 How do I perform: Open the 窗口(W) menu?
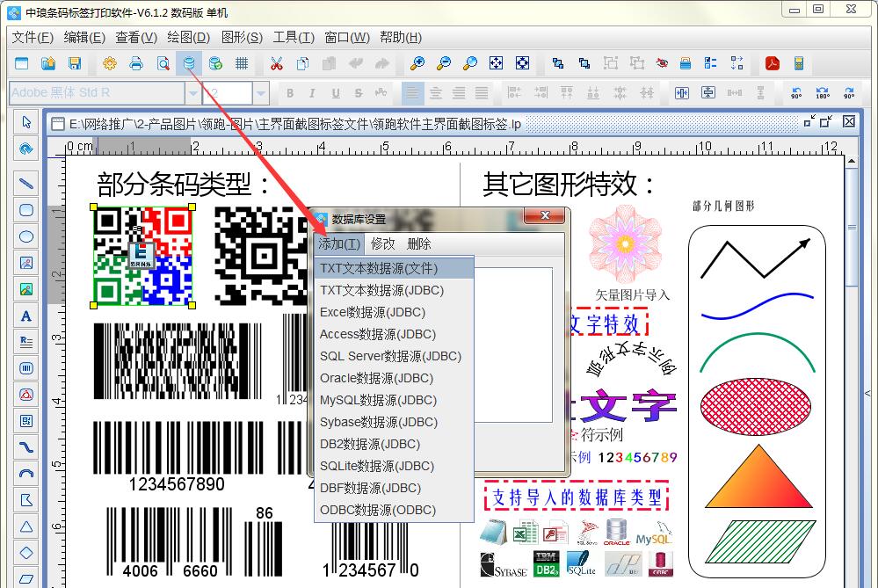pos(347,38)
